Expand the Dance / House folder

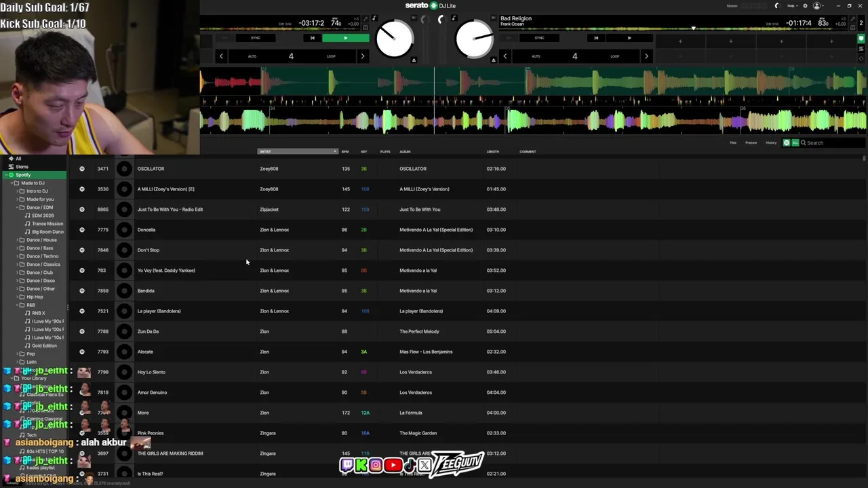point(16,240)
